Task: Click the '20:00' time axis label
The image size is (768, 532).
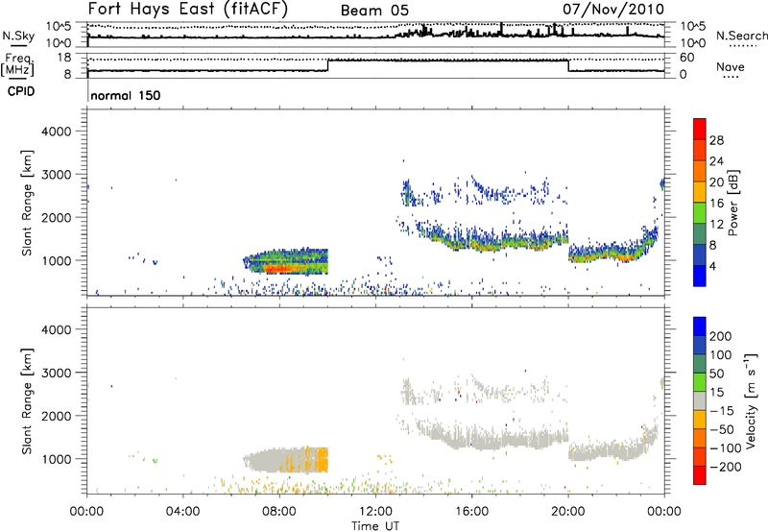Action: click(568, 512)
